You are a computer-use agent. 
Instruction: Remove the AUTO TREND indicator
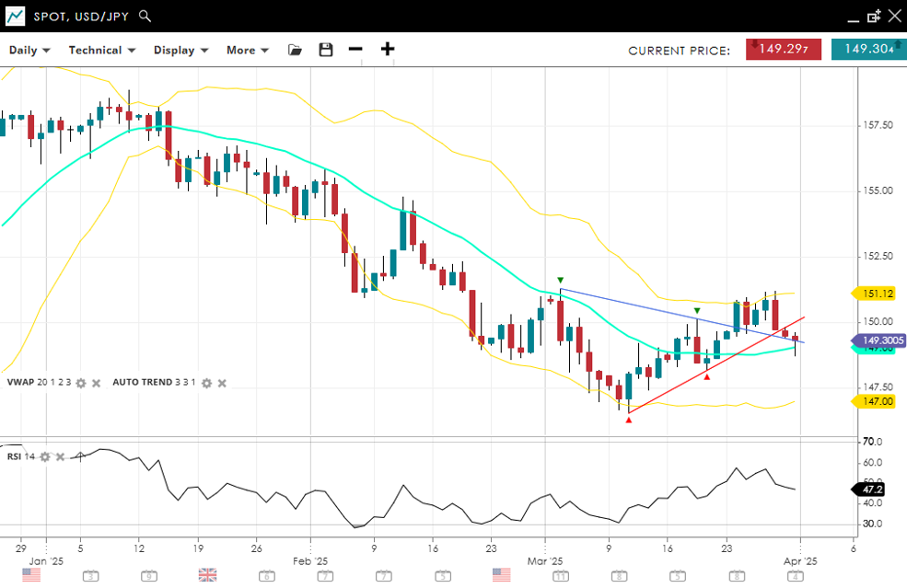point(221,383)
